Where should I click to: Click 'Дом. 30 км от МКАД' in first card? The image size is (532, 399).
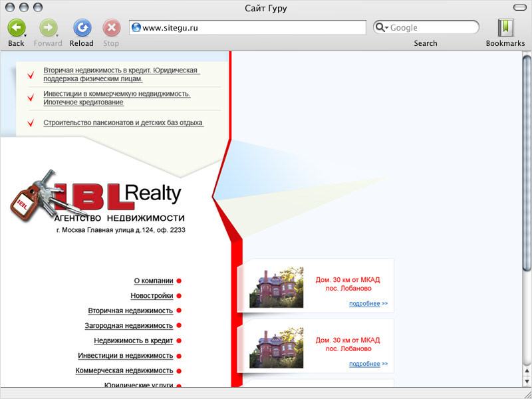(348, 280)
